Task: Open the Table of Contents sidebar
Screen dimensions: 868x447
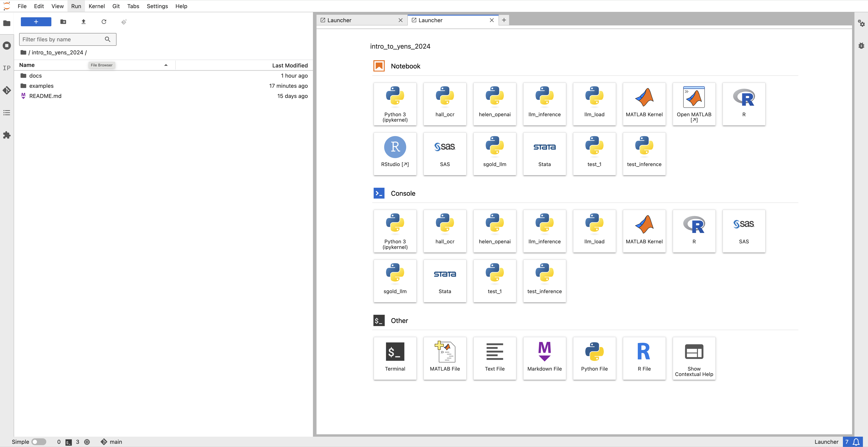Action: click(x=7, y=113)
